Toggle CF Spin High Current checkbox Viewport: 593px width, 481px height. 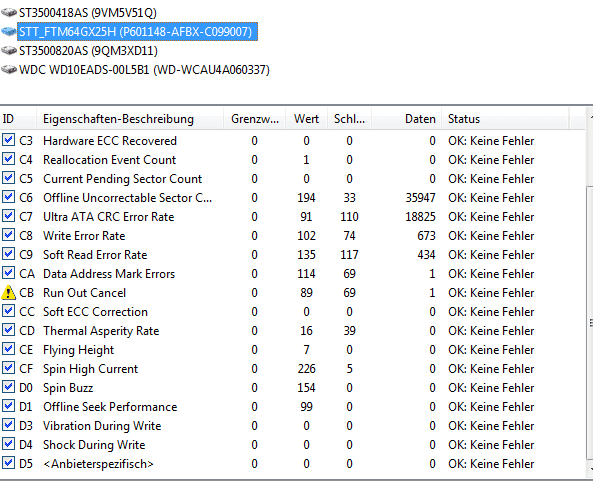(x=8, y=368)
